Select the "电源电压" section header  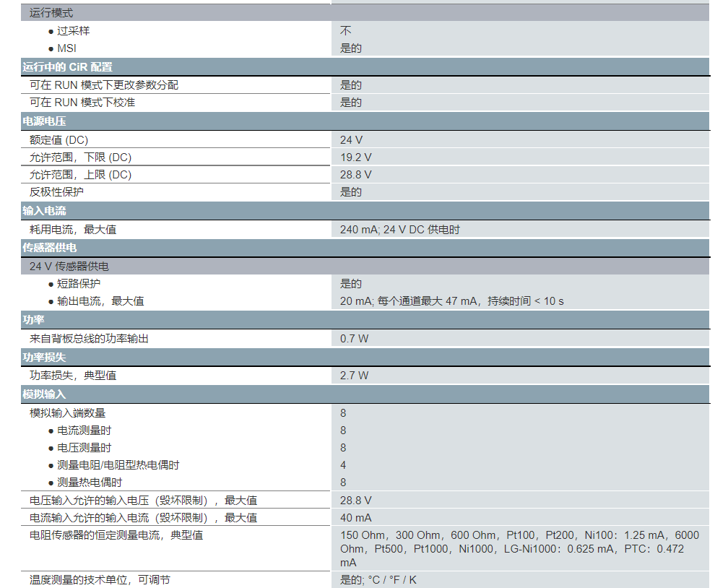coord(44,121)
